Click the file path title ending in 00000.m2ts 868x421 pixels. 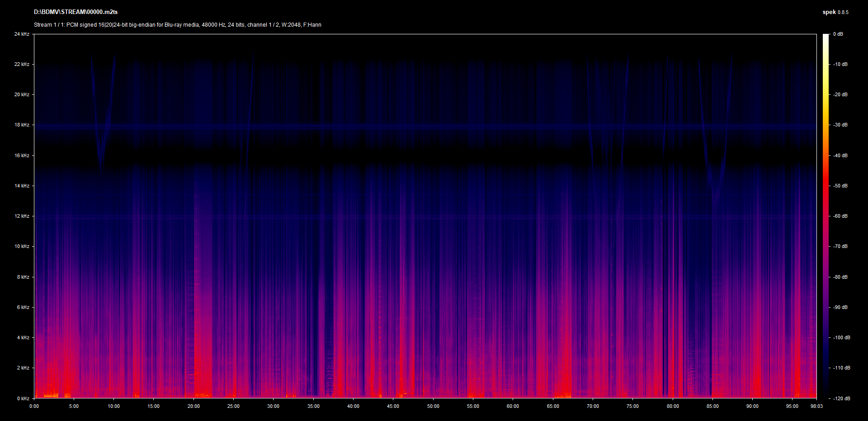coord(75,12)
